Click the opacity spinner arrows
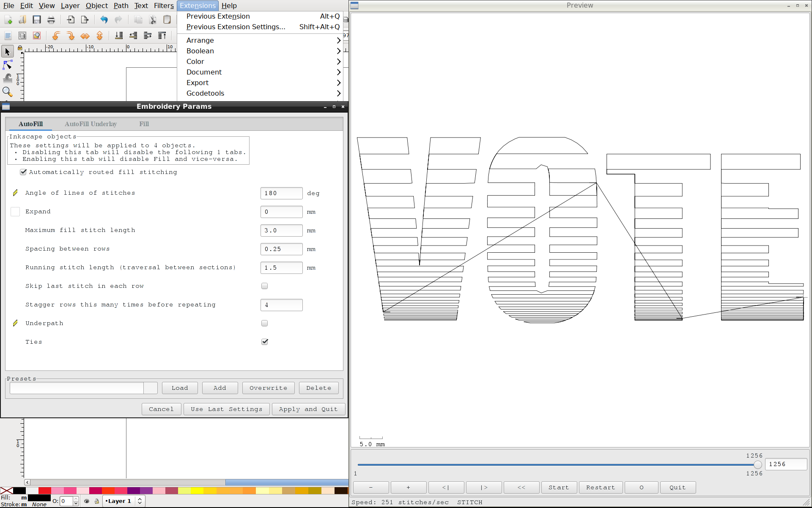Screen dimensions: 812x508 coord(76,501)
